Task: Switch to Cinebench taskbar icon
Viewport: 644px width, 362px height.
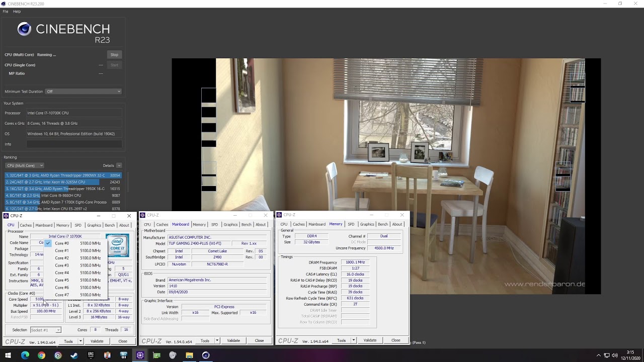Action: (206, 355)
